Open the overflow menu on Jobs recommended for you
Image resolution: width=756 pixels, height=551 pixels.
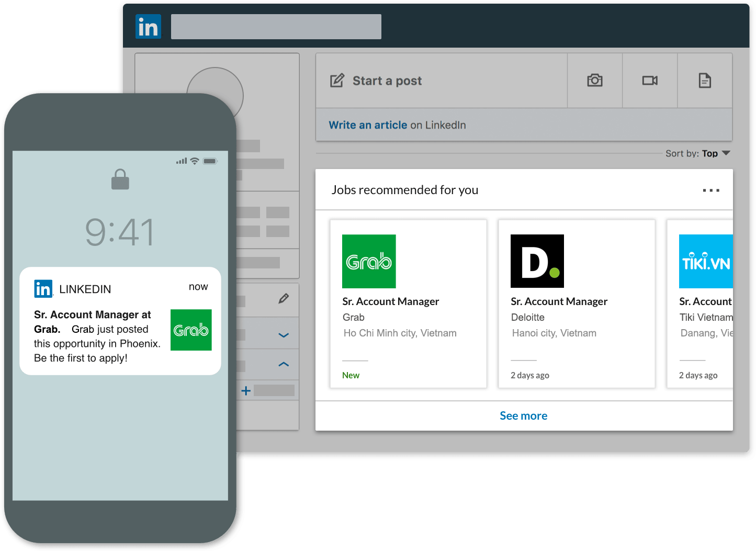(x=711, y=190)
